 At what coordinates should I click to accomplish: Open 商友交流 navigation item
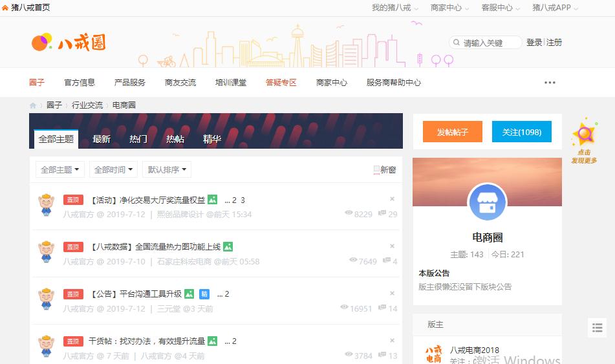pos(180,82)
